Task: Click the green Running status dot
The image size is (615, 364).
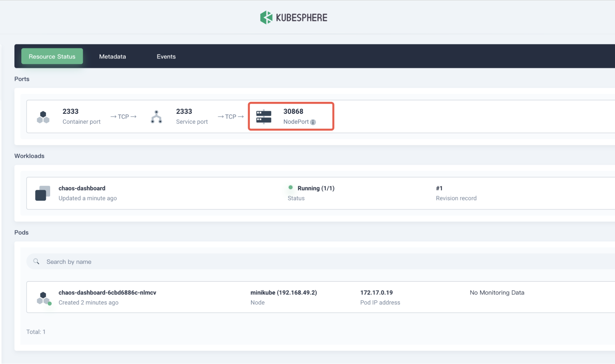Action: (x=290, y=187)
